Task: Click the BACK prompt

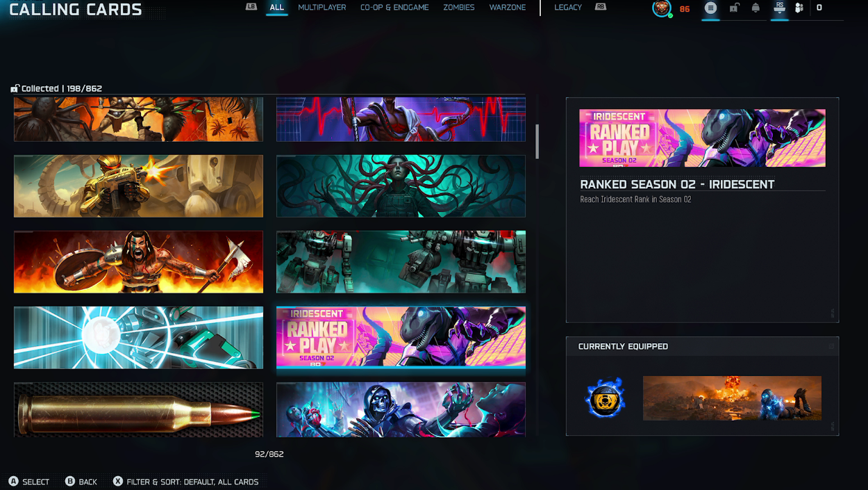Action: [87, 482]
